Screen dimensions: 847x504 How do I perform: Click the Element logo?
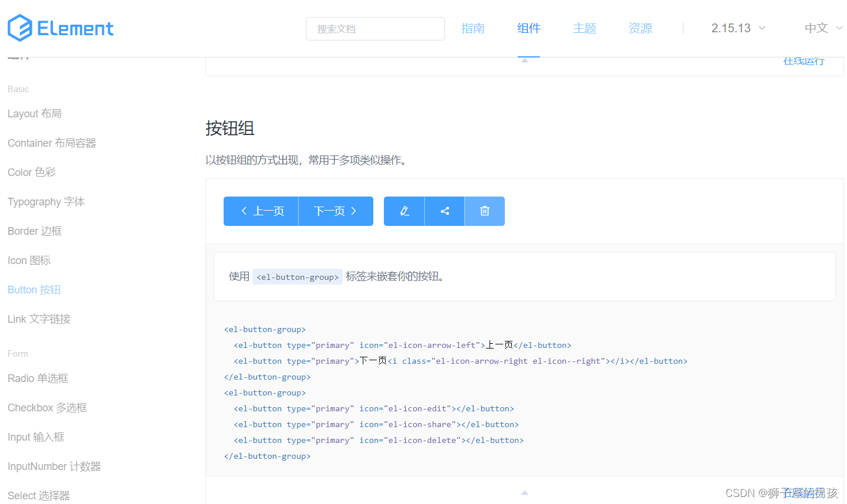click(60, 28)
